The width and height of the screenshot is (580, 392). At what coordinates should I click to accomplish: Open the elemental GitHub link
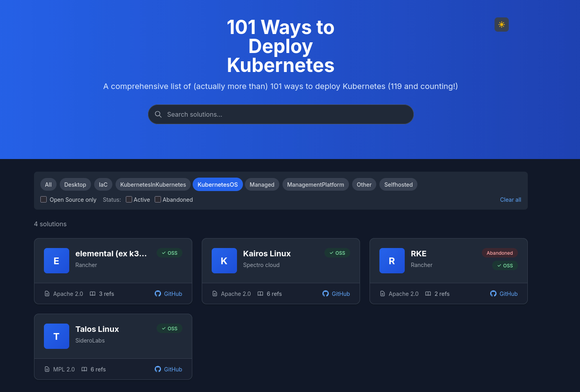click(169, 294)
